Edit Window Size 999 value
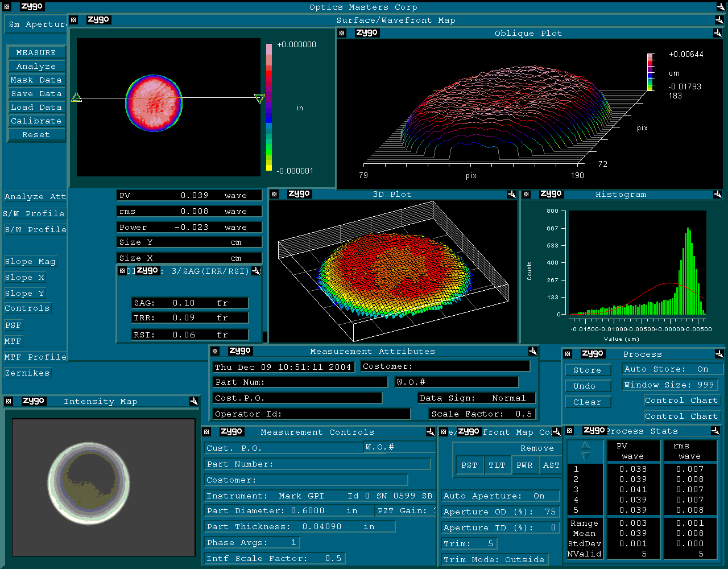The width and height of the screenshot is (728, 569). click(670, 385)
